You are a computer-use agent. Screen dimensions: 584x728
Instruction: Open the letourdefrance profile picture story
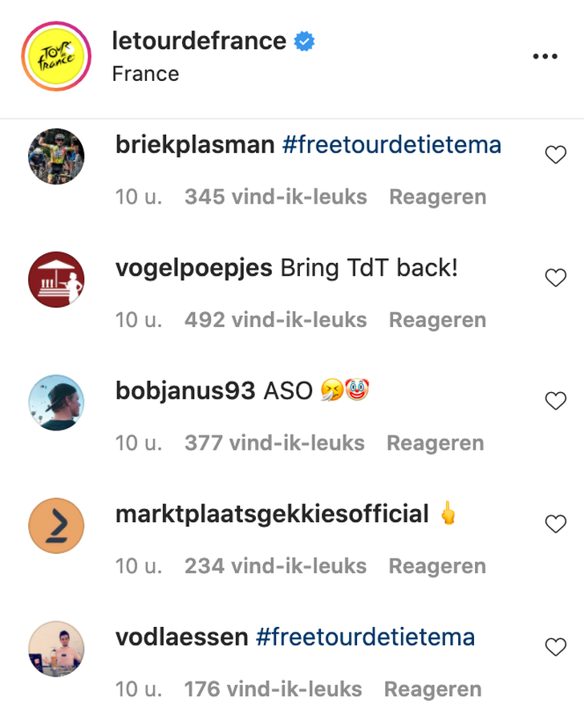pyautogui.click(x=56, y=56)
